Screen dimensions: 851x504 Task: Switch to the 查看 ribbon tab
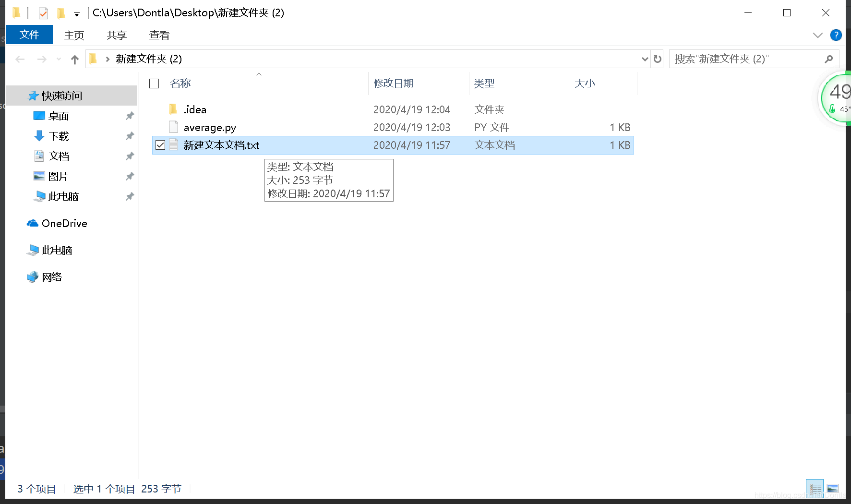(x=159, y=35)
